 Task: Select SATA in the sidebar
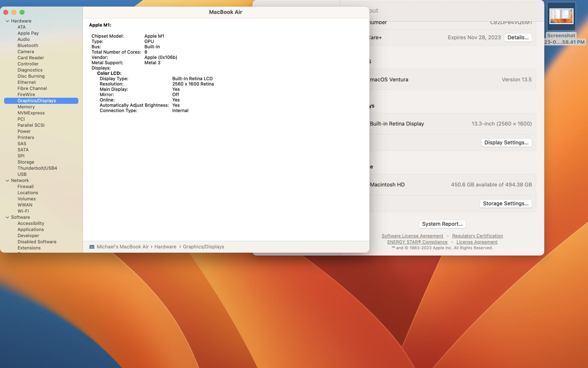pos(23,150)
